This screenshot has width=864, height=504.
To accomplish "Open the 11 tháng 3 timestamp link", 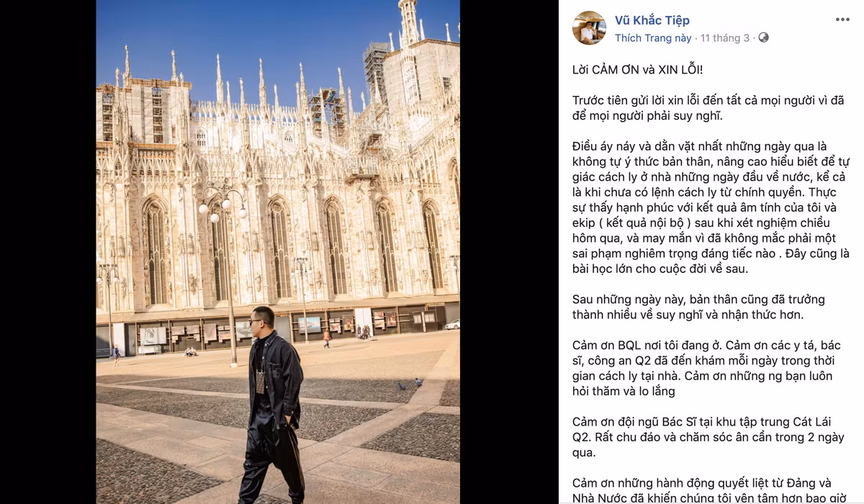I will pyautogui.click(x=725, y=37).
